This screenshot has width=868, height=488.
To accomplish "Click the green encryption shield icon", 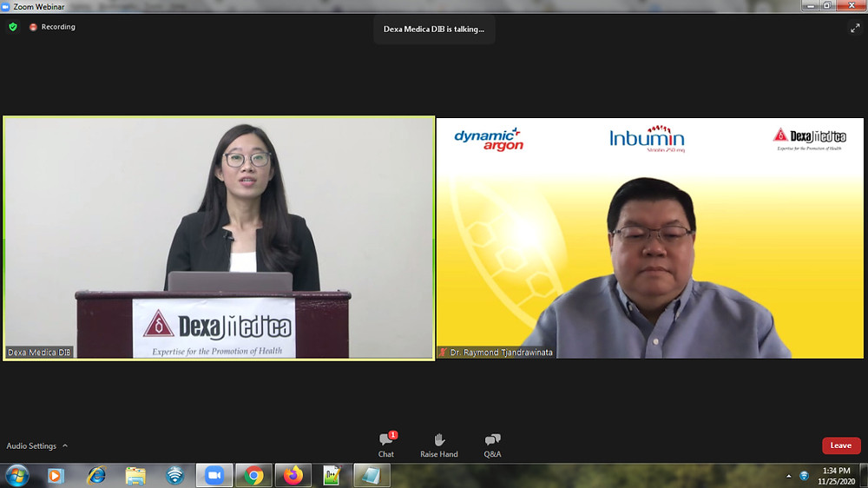I will coord(13,27).
